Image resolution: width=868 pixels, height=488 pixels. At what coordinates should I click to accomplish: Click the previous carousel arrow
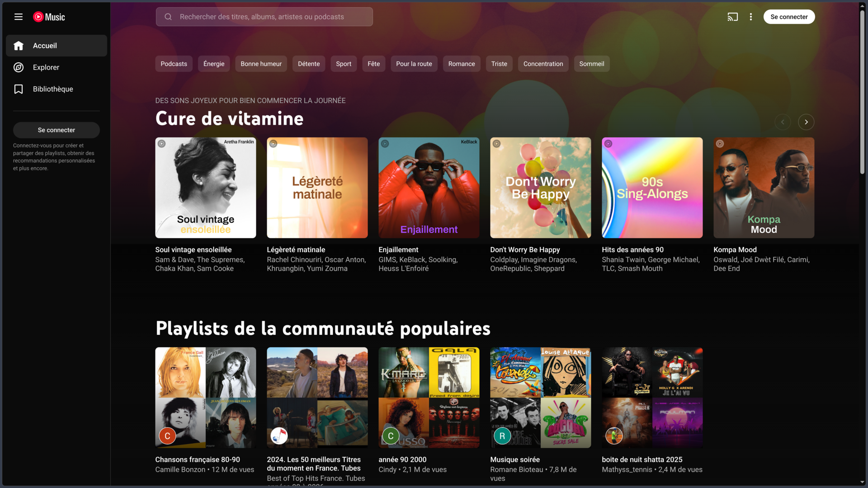click(x=783, y=122)
